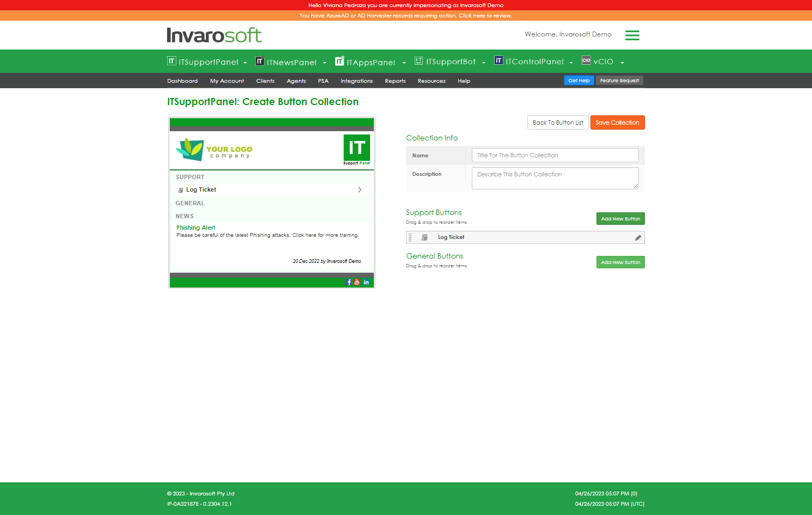Expand the ITSupportPanel dropdown
The width and height of the screenshot is (812, 515).
(245, 63)
